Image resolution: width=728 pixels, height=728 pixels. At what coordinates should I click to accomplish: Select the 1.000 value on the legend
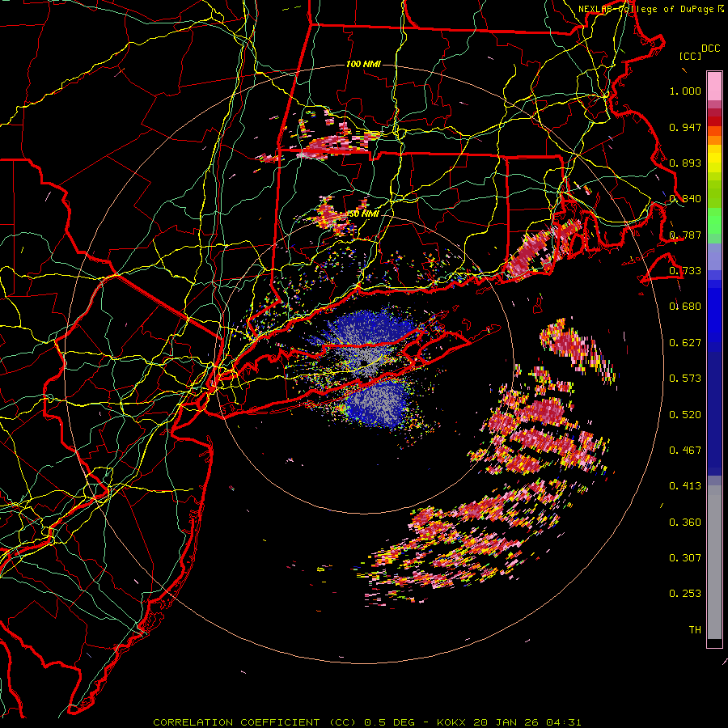(x=685, y=91)
